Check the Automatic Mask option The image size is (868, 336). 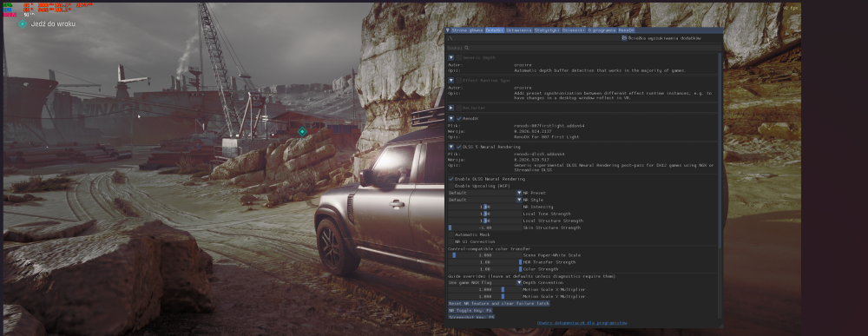451,234
